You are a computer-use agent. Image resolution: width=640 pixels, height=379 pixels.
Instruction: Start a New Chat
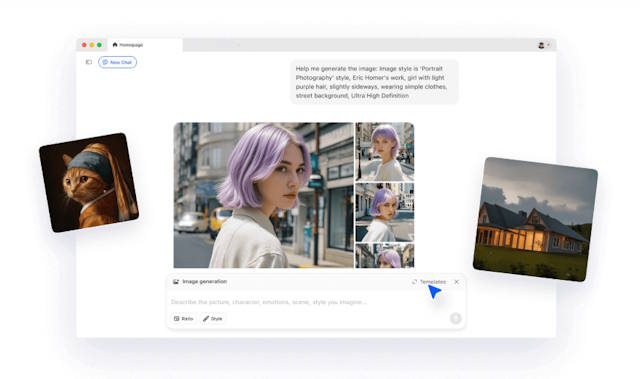click(117, 62)
